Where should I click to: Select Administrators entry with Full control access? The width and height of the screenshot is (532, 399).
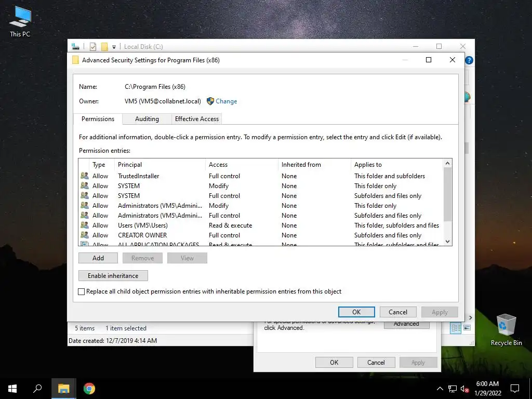[261, 215]
